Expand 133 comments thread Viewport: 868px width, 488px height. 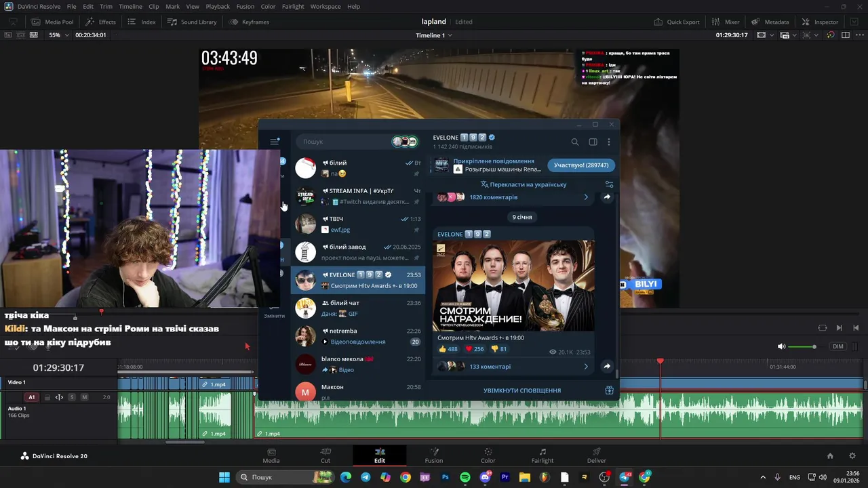point(514,366)
